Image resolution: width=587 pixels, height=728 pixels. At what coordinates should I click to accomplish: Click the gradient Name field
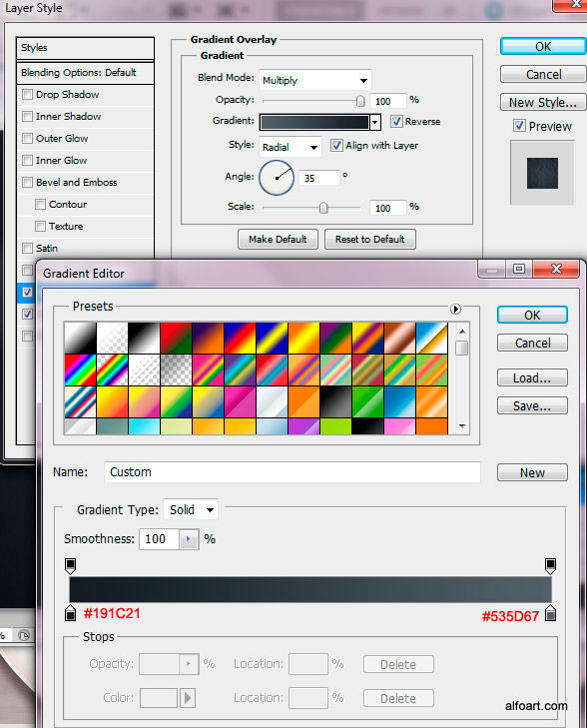[x=293, y=472]
